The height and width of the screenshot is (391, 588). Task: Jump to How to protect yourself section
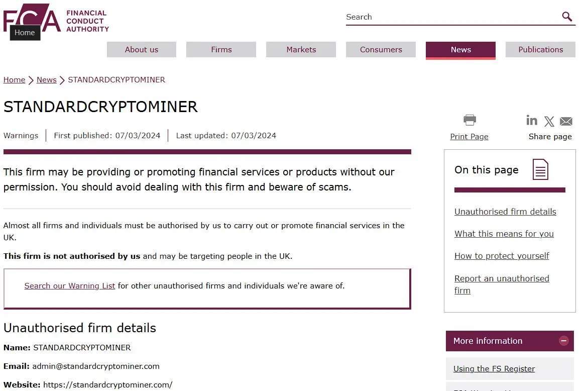[502, 256]
